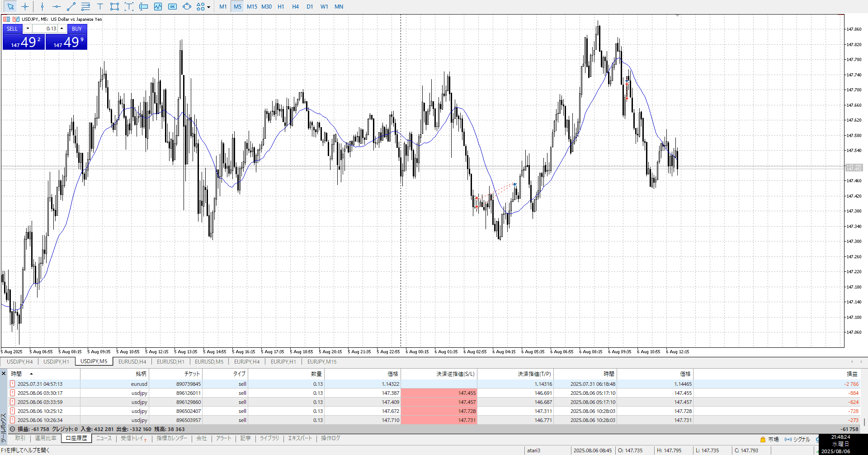The width and height of the screenshot is (868, 455).
Task: Click the 0.13 volume input field
Action: click(x=45, y=28)
